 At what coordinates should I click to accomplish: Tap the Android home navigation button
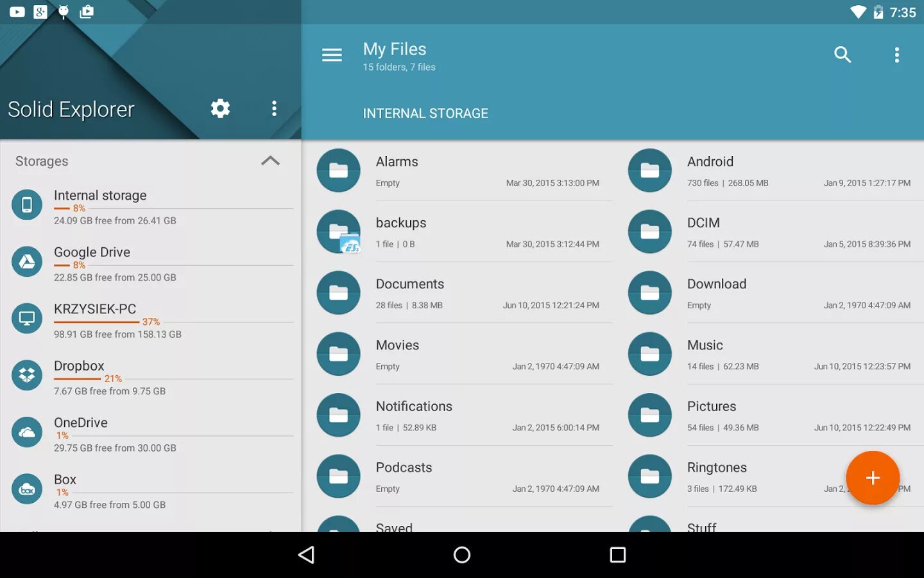pos(462,555)
